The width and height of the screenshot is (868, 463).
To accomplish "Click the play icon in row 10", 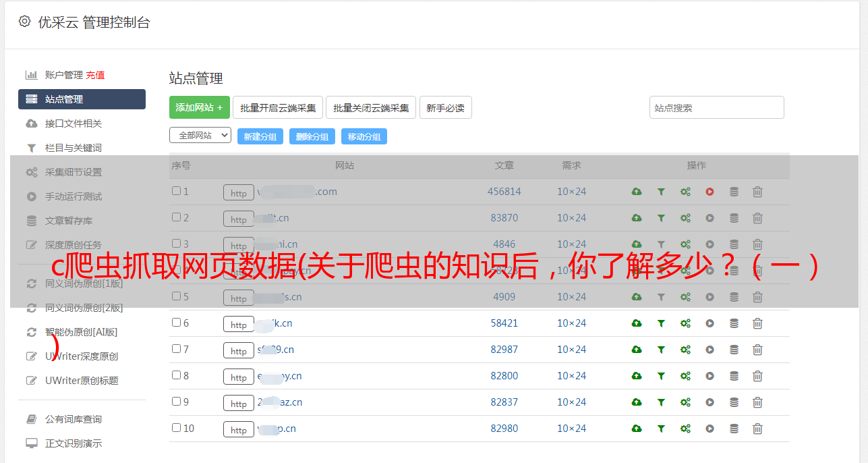I will point(710,429).
